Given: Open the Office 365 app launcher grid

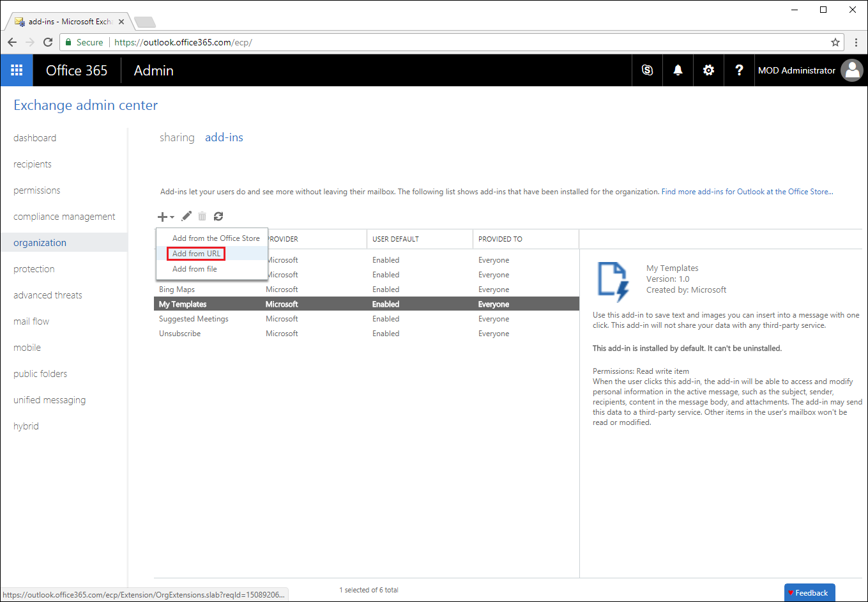Looking at the screenshot, I should coord(17,70).
